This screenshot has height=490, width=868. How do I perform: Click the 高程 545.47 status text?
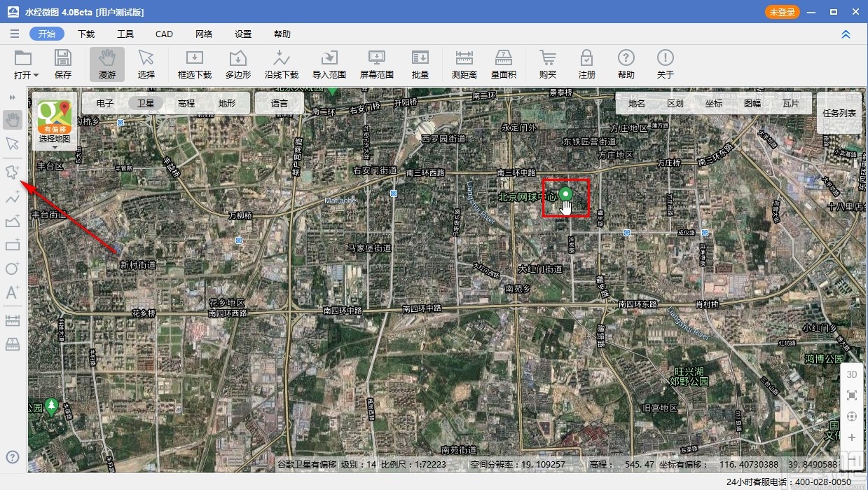click(622, 465)
